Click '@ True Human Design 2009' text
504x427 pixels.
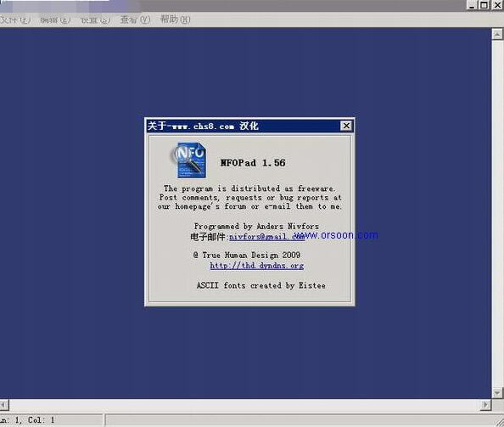pyautogui.click(x=247, y=256)
